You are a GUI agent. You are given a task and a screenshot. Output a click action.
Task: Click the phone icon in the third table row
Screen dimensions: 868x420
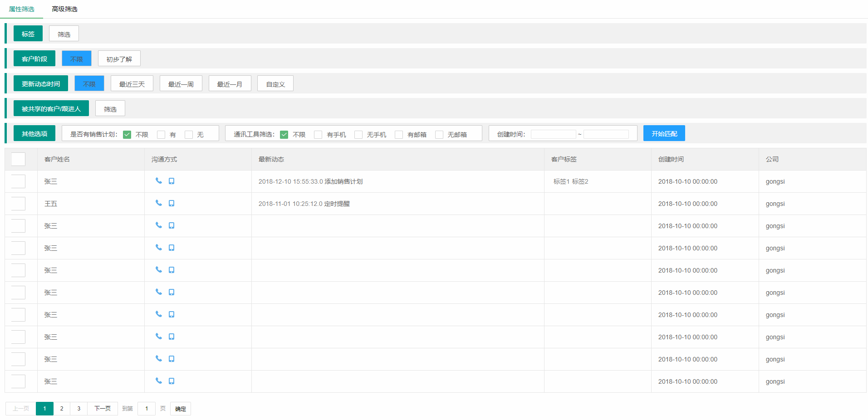(158, 225)
